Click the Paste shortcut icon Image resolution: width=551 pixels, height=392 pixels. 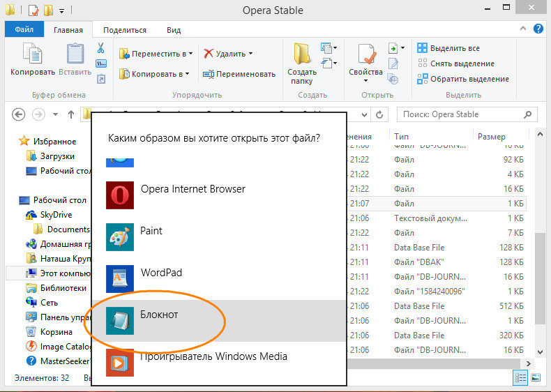coord(101,79)
